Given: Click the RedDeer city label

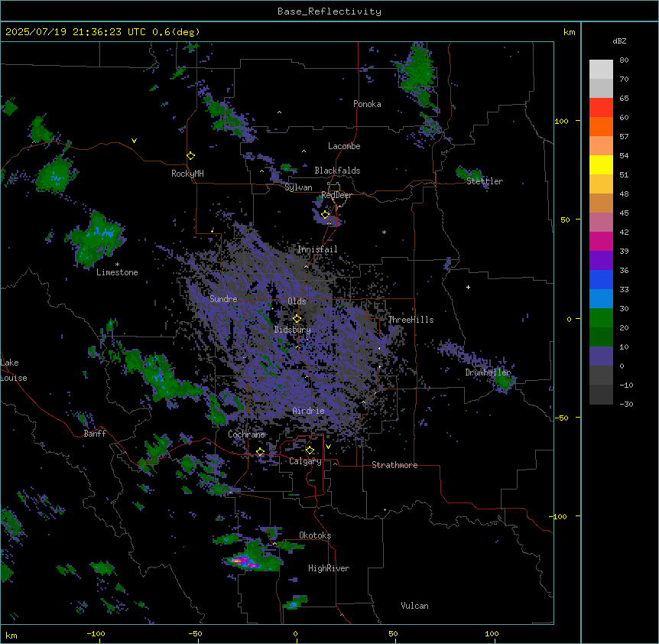Looking at the screenshot, I should tap(336, 195).
